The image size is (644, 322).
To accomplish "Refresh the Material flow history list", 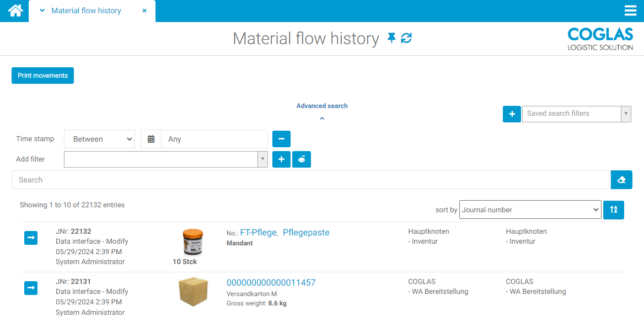I will (x=406, y=38).
